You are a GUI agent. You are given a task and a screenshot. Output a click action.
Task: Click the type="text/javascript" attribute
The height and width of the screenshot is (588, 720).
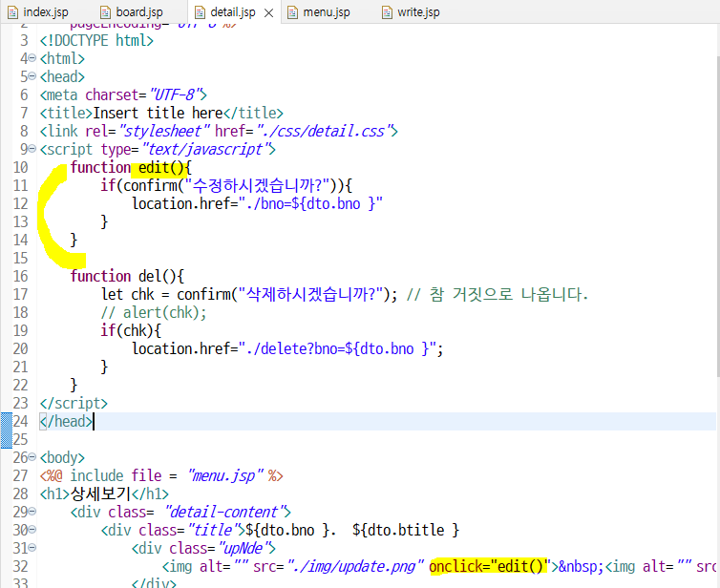184,149
